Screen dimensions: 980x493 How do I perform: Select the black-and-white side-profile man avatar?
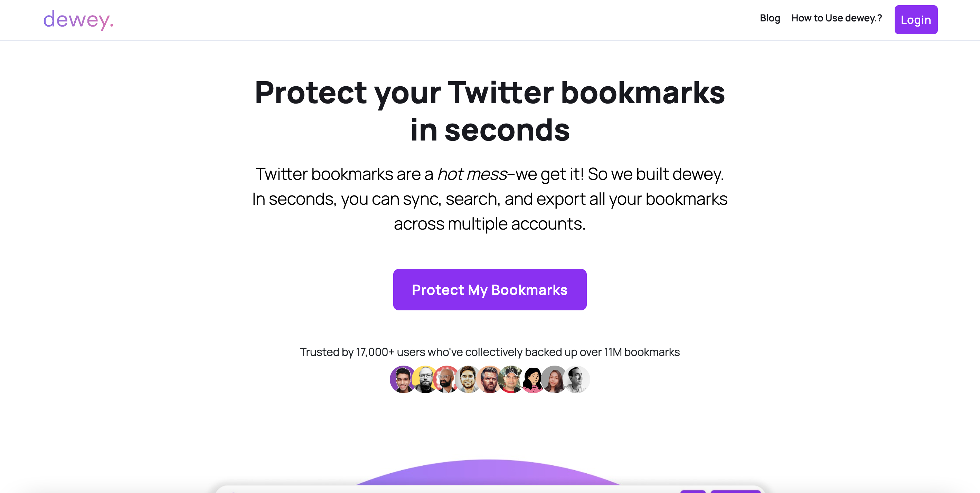pyautogui.click(x=577, y=379)
